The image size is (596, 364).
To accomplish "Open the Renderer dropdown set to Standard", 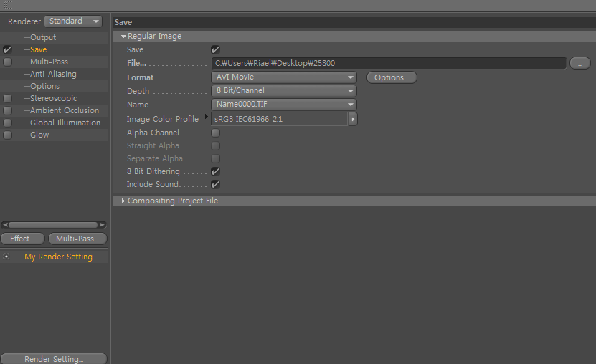I will point(74,21).
